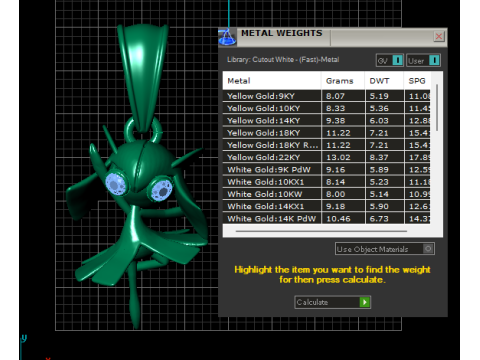Click the horizontal scrollbar under the table
Viewport: 480px width, 360px height.
coord(321,231)
